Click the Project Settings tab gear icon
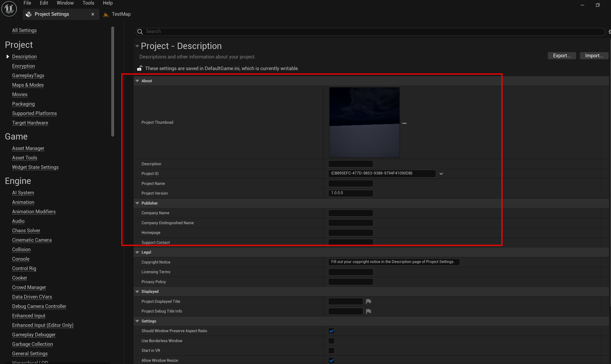Viewport: 611px width, 364px height. coord(29,14)
